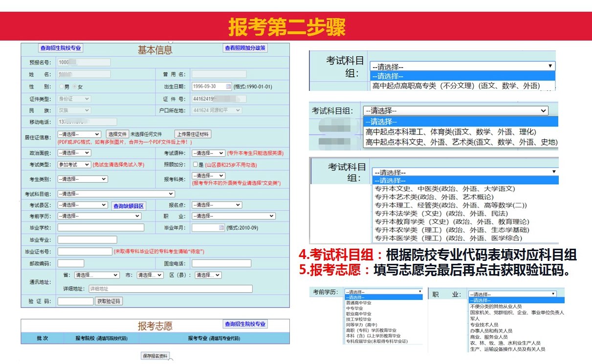Expand the 居住证信息 dropdown

[79, 134]
